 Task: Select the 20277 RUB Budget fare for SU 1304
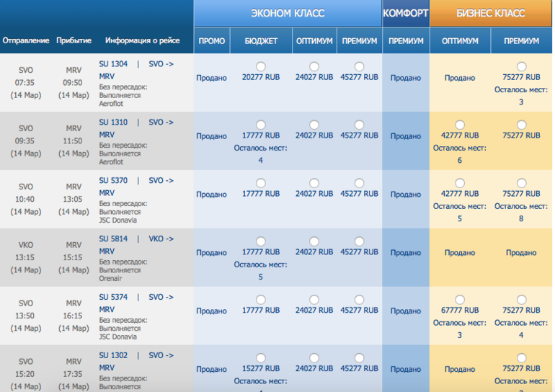pos(261,66)
